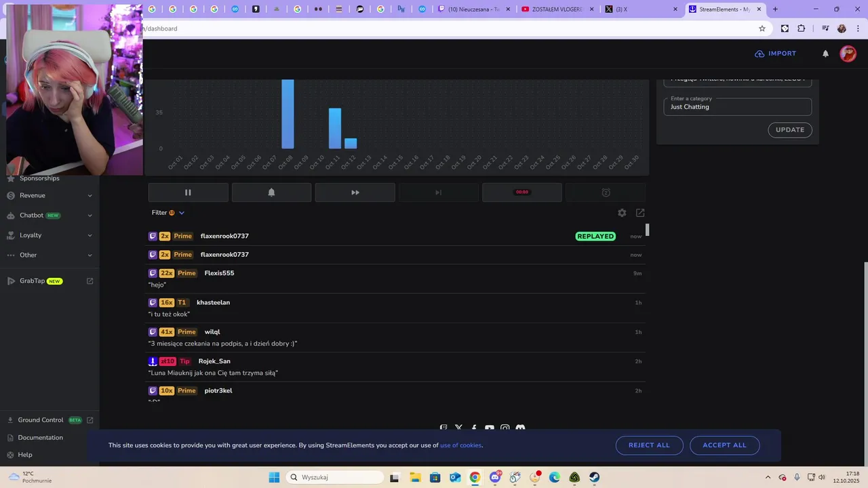This screenshot has height=488, width=868.
Task: Open Chrome extensions puzzle icon
Action: 801,28
